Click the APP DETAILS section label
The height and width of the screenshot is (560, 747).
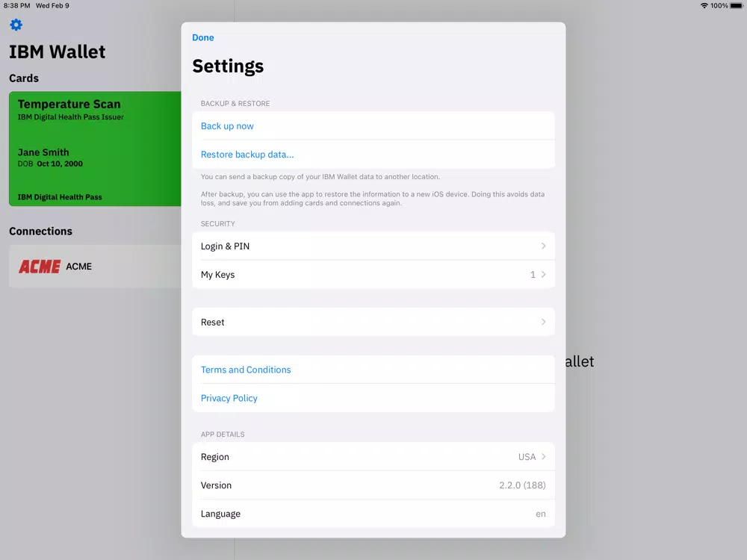pos(223,435)
